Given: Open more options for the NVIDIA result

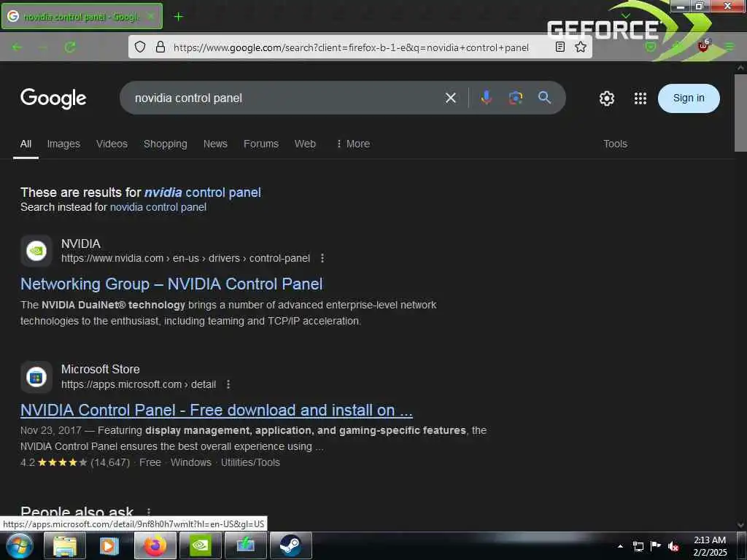Looking at the screenshot, I should coord(322,258).
